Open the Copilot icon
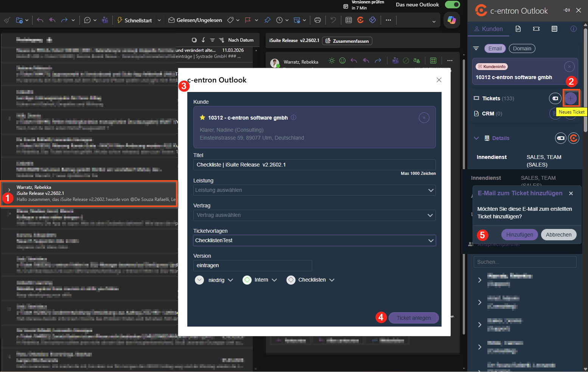The image size is (588, 372). click(x=451, y=20)
